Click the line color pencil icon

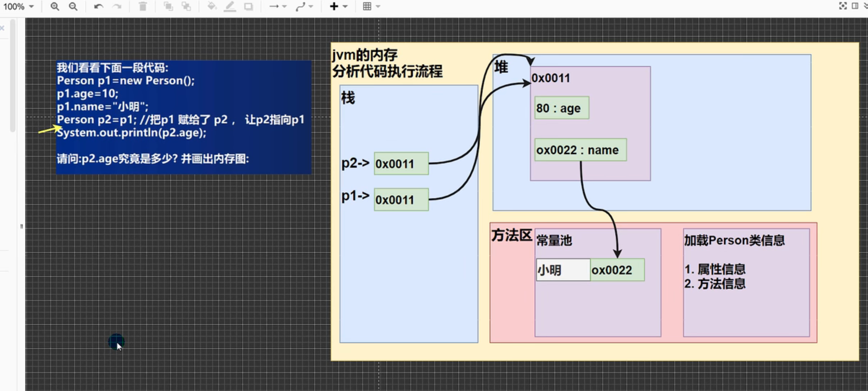[230, 6]
